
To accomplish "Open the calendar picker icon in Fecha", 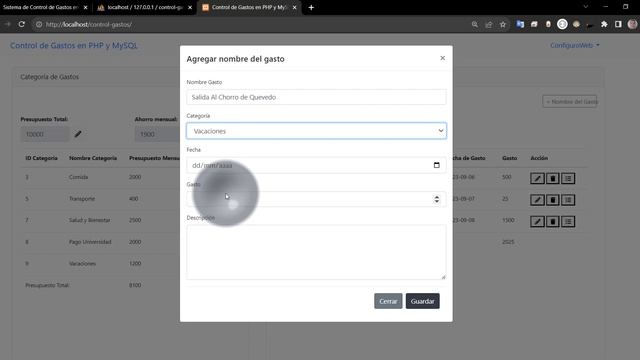I will [437, 165].
